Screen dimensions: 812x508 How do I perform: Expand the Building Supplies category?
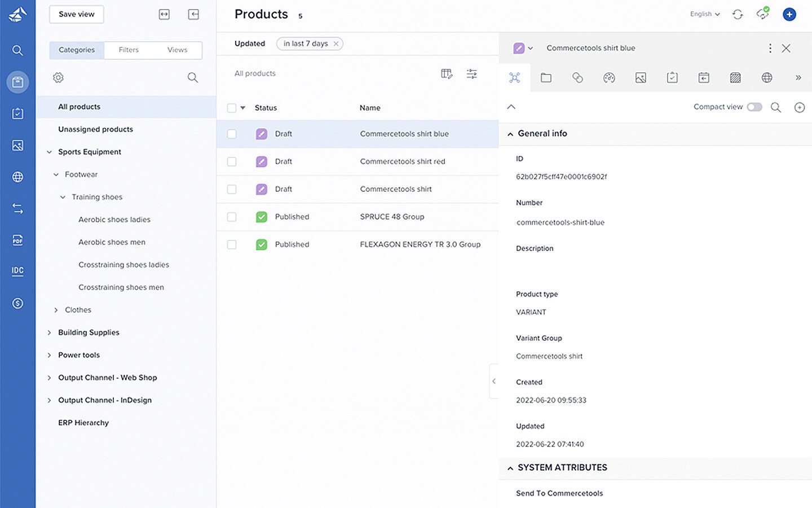50,332
